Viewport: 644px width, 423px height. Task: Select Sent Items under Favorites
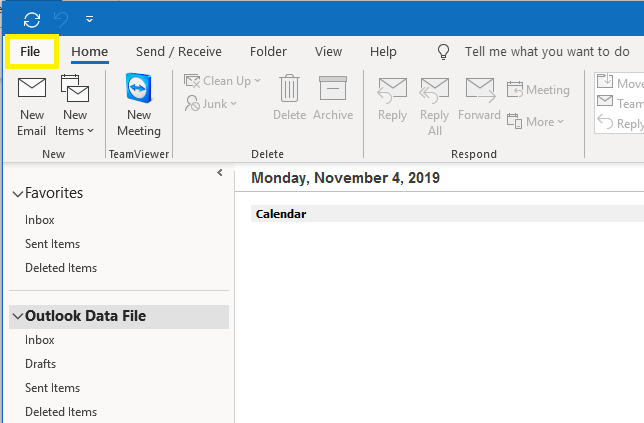click(52, 244)
